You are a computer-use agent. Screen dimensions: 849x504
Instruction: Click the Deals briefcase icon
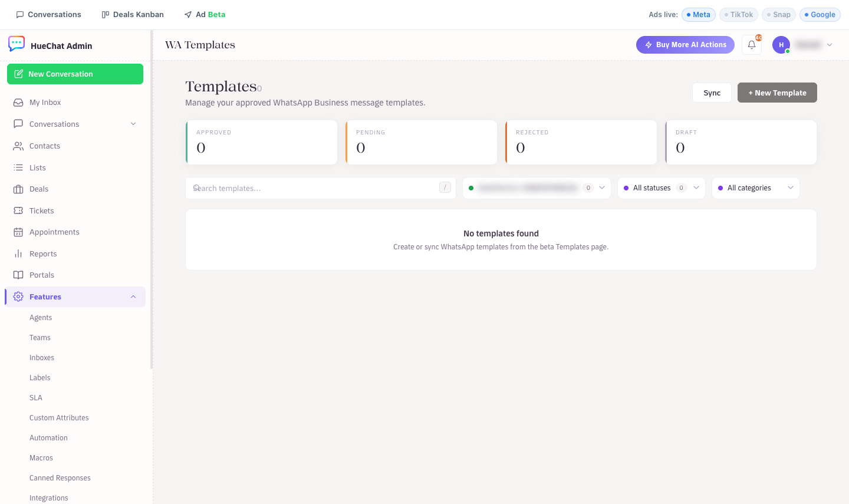pyautogui.click(x=18, y=189)
